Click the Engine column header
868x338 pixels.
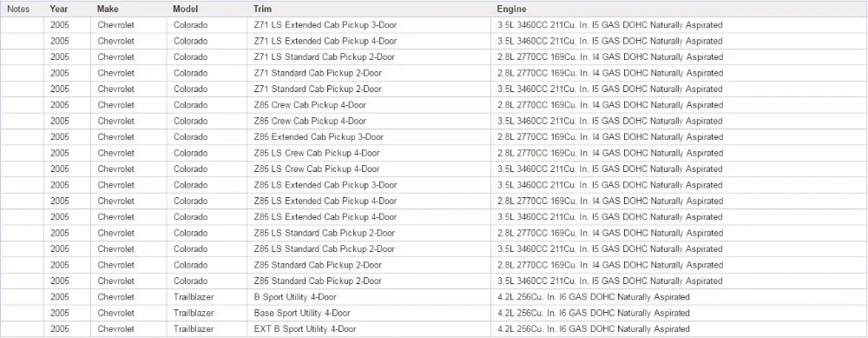[x=511, y=9]
